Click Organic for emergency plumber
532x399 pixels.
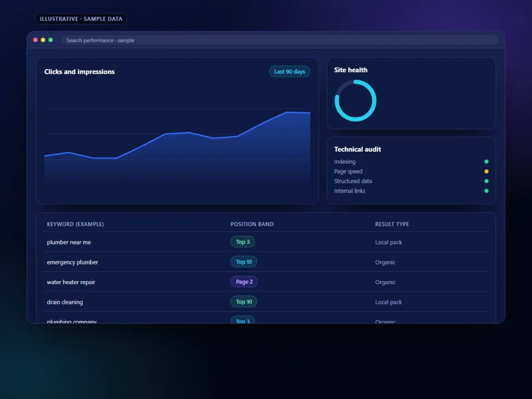click(385, 262)
